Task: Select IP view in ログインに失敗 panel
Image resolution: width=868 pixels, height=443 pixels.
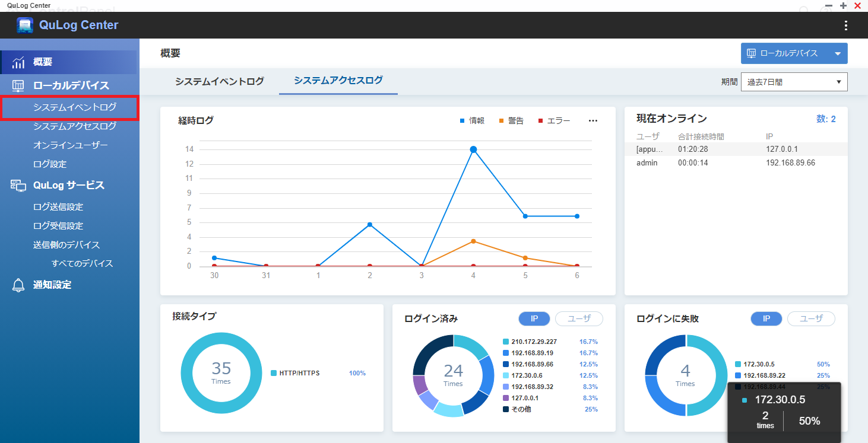Action: [766, 319]
